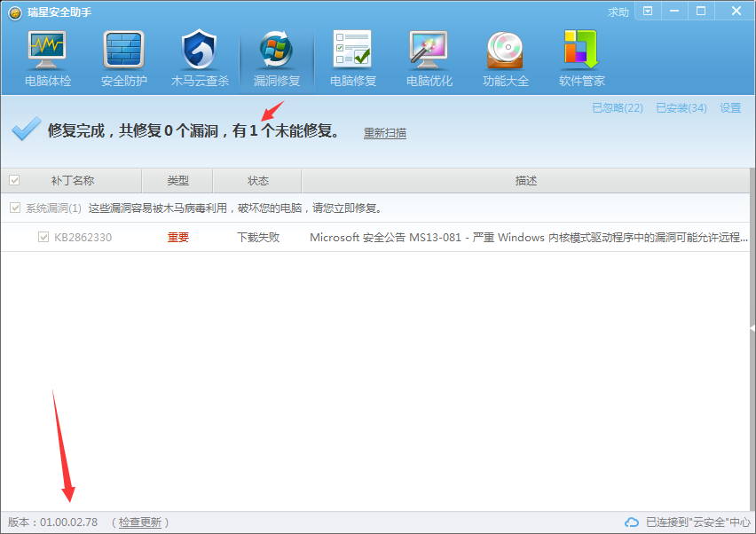Image resolution: width=756 pixels, height=534 pixels.
Task: Close the 瑞星安全助手 window
Action: click(x=736, y=11)
